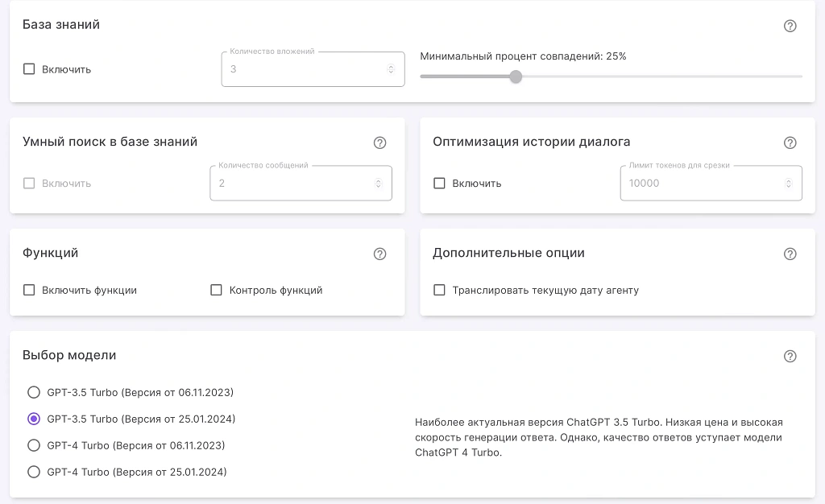Select GPT-3.5 Turbo version 06.11.2023
825x504 pixels.
click(x=34, y=392)
